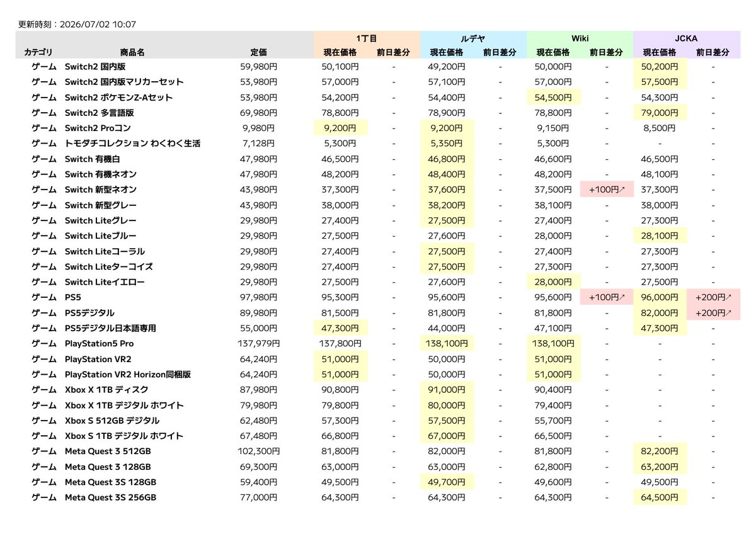Click product name Meta Quest 3S 128GB
The width and height of the screenshot is (756, 534).
click(x=110, y=482)
